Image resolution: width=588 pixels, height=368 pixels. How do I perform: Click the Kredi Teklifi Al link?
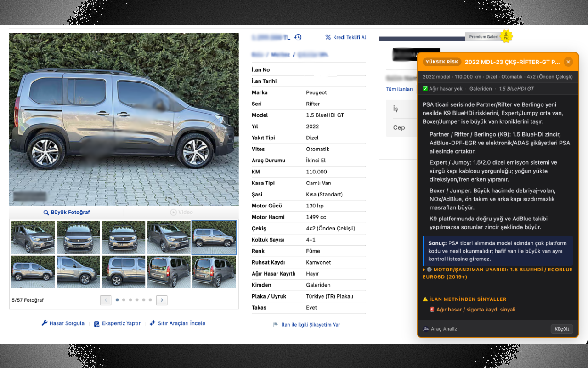coord(349,37)
